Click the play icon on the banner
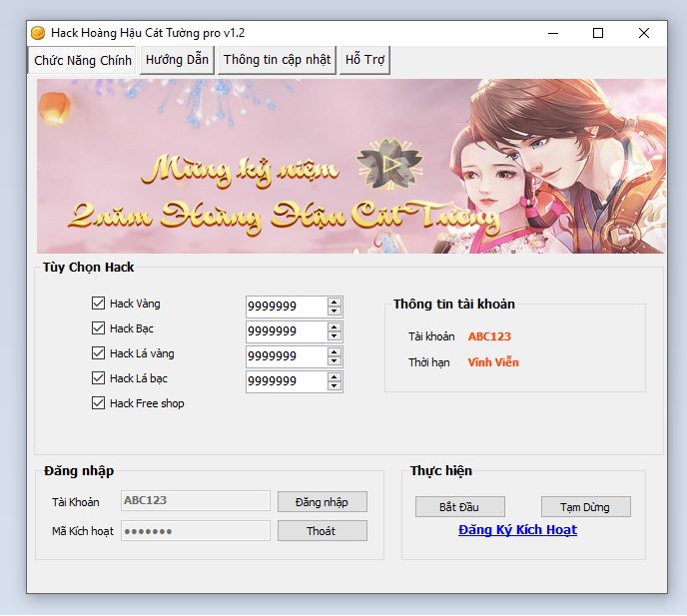This screenshot has height=616, width=687. point(382,165)
